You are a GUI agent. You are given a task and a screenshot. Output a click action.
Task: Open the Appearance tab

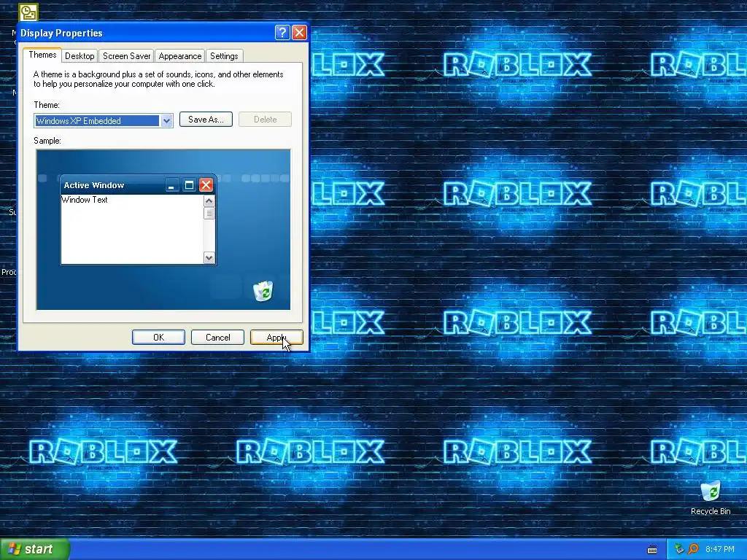click(179, 56)
